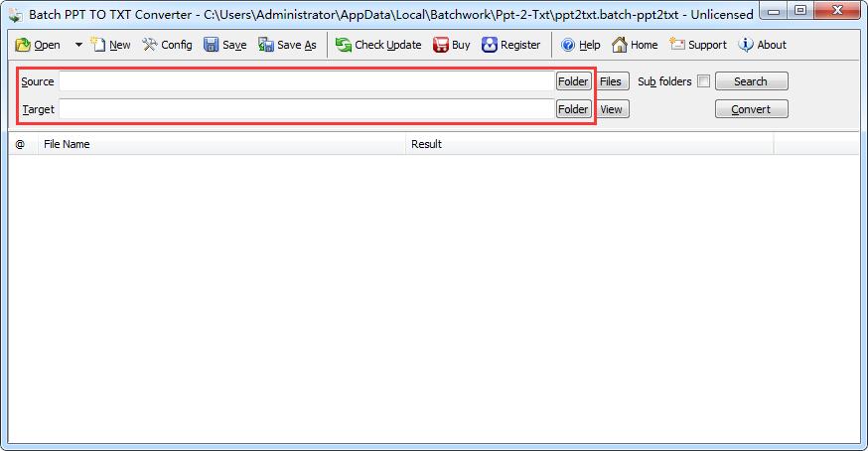Open the Register dialog
The image size is (868, 451).
point(510,45)
